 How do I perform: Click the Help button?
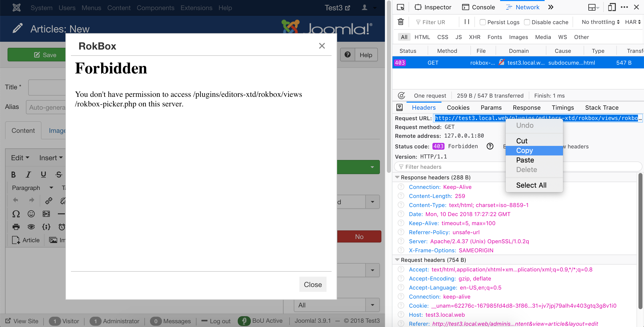(x=359, y=55)
